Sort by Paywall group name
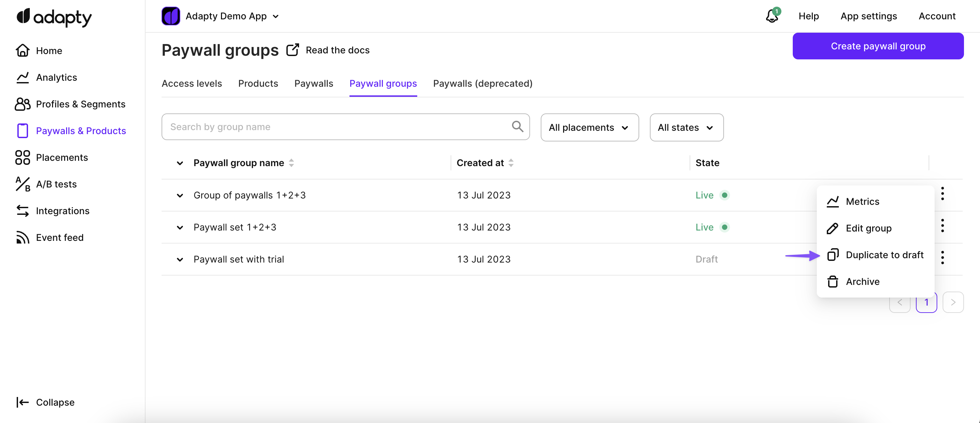This screenshot has width=980, height=423. (x=291, y=163)
